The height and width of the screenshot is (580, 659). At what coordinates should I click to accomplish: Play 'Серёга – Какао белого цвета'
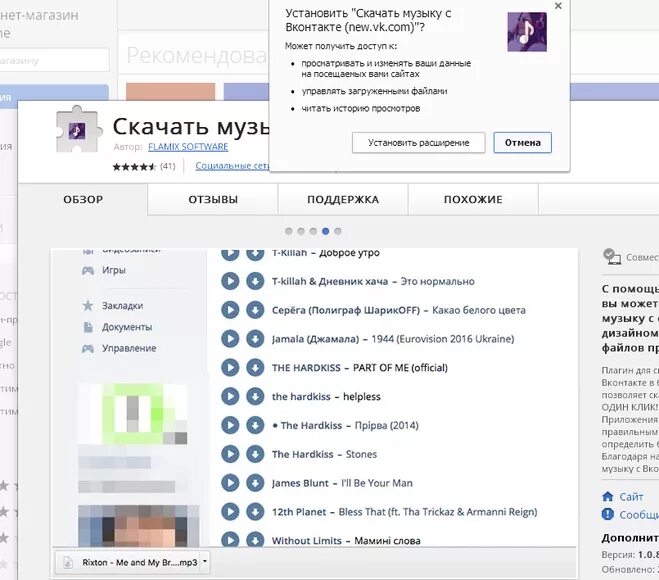(x=230, y=310)
